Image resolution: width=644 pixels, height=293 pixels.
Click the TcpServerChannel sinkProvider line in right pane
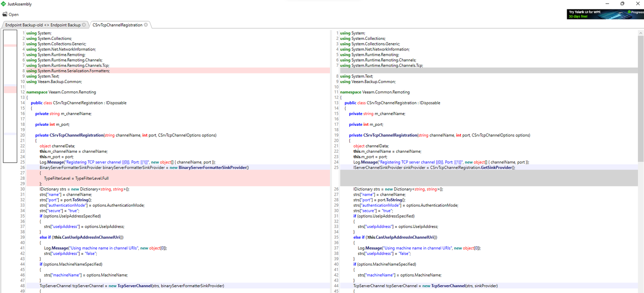[x=425, y=286]
